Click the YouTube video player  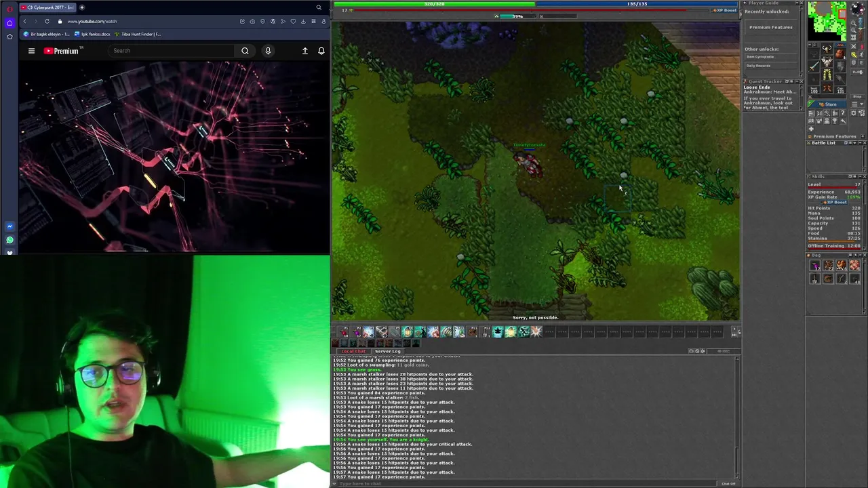(174, 157)
